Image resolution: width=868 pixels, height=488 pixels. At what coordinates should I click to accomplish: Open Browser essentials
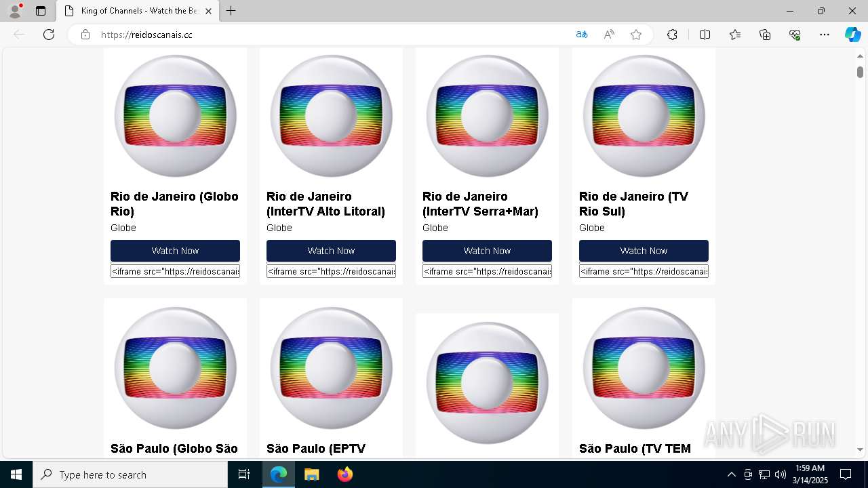click(x=795, y=35)
